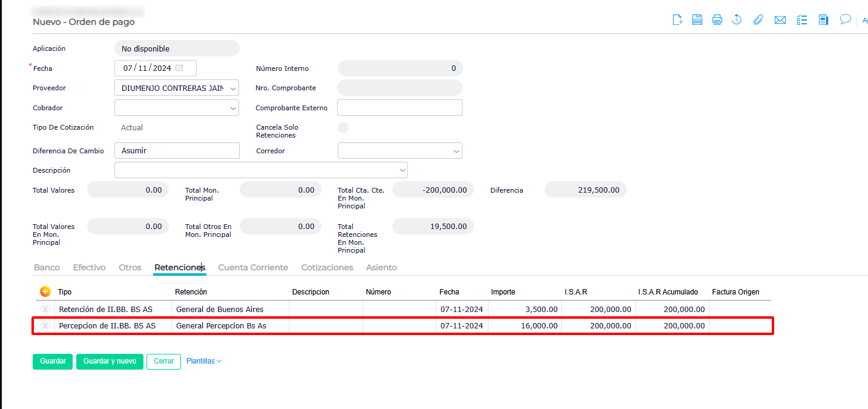The width and height of the screenshot is (868, 409).
Task: Open the checklist tasks icon
Action: point(802,20)
